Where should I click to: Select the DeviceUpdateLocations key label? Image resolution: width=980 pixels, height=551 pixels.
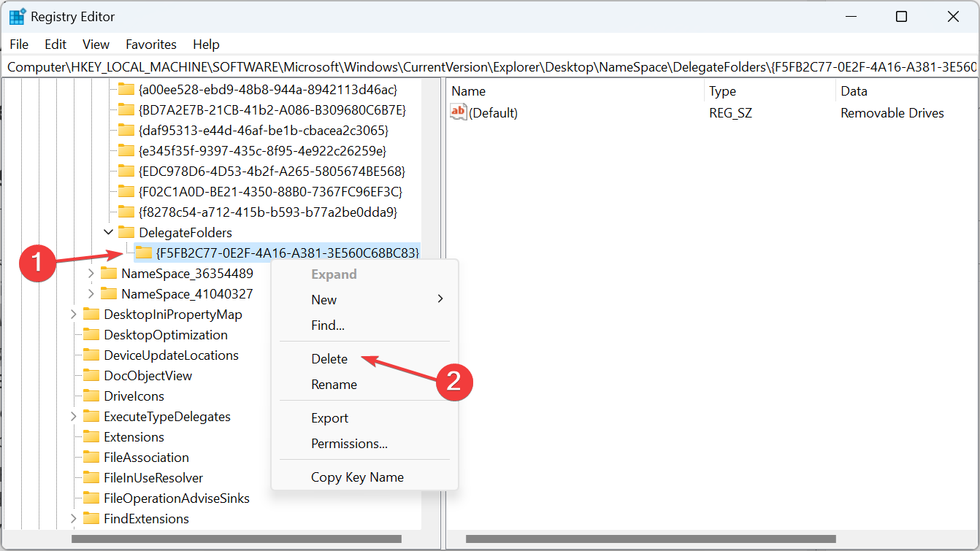tap(172, 355)
